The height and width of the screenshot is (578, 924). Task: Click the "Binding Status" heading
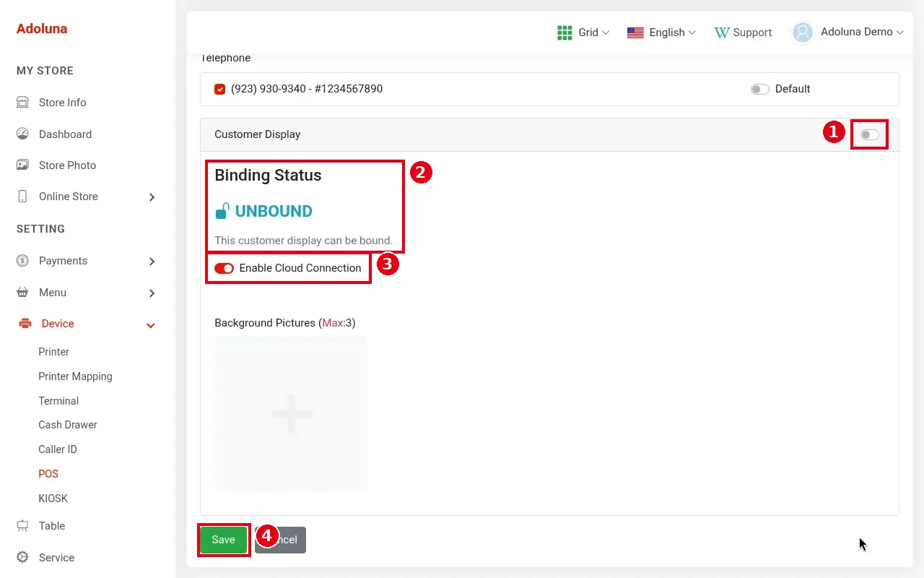268,176
